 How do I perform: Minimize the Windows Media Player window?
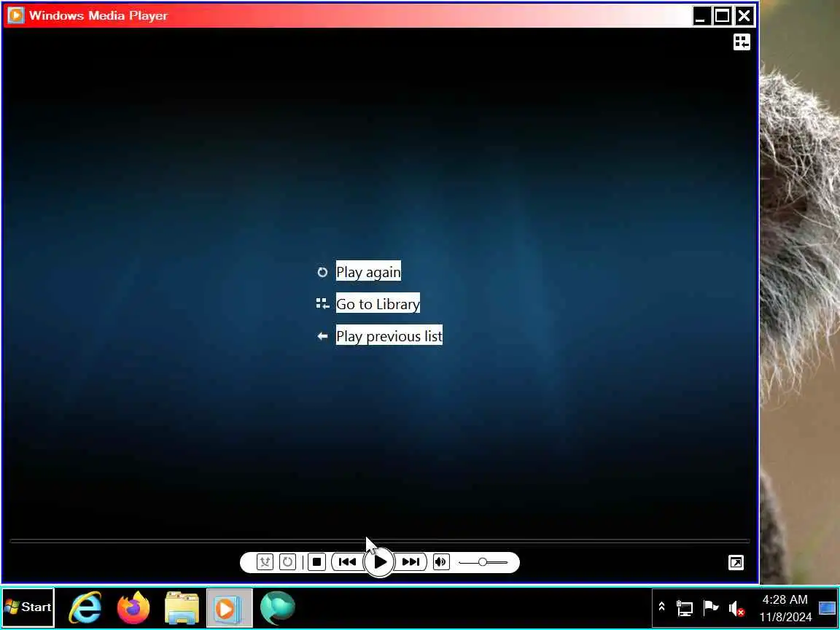pos(700,15)
